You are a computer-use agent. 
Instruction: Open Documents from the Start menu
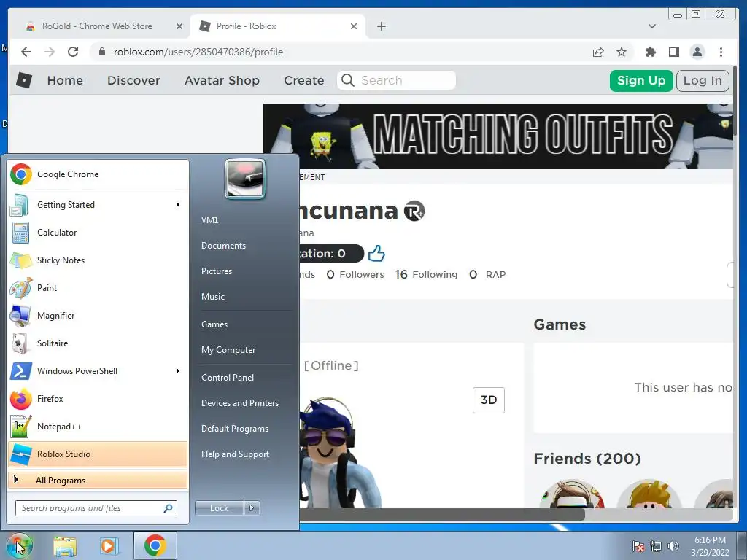coord(223,246)
